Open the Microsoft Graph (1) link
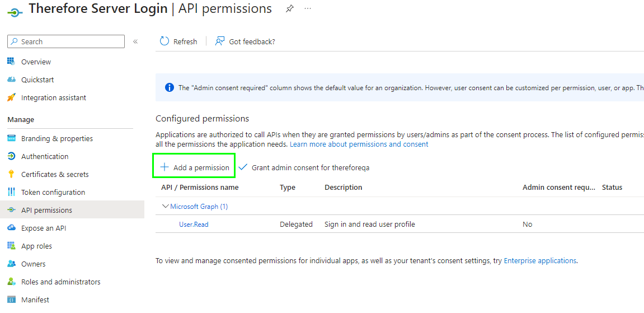This screenshot has width=644, height=313. (x=199, y=207)
